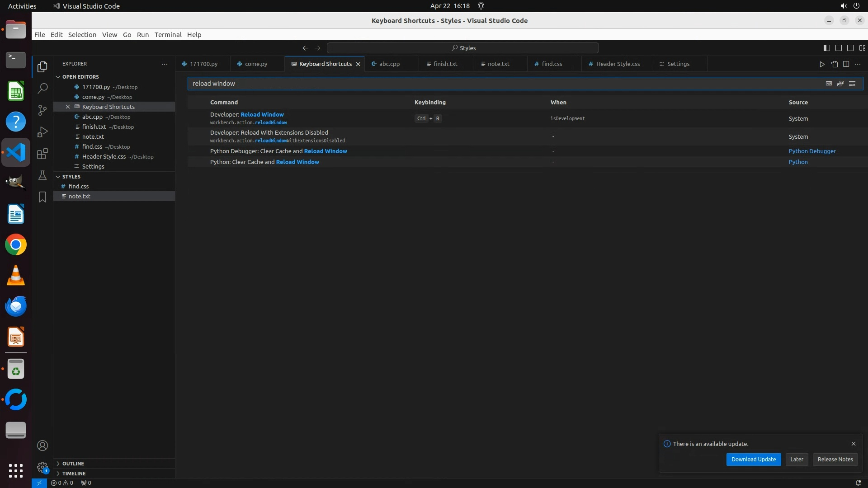Screen dimensions: 868x488
Task: Click the Download Update button
Action: [x=753, y=460]
